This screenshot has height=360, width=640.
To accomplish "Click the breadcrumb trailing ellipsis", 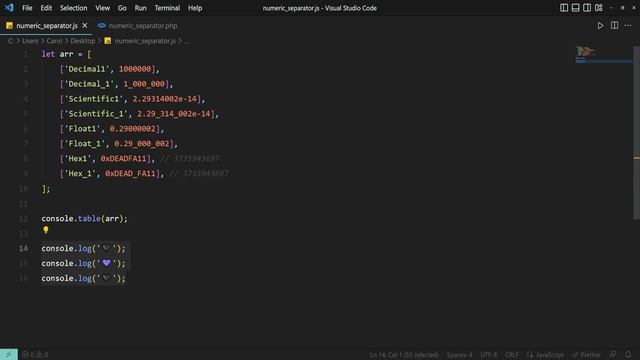I will [x=187, y=41].
